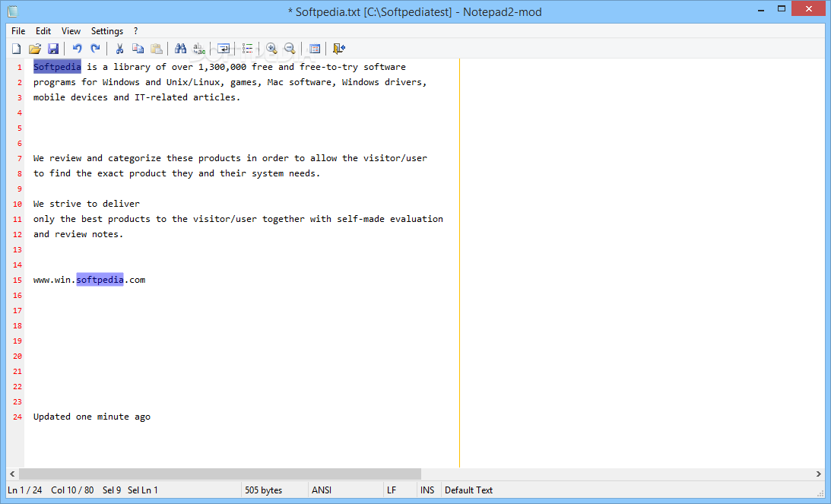Click the Col 10 / 80 status entry
Image resolution: width=831 pixels, height=504 pixels.
coord(72,490)
